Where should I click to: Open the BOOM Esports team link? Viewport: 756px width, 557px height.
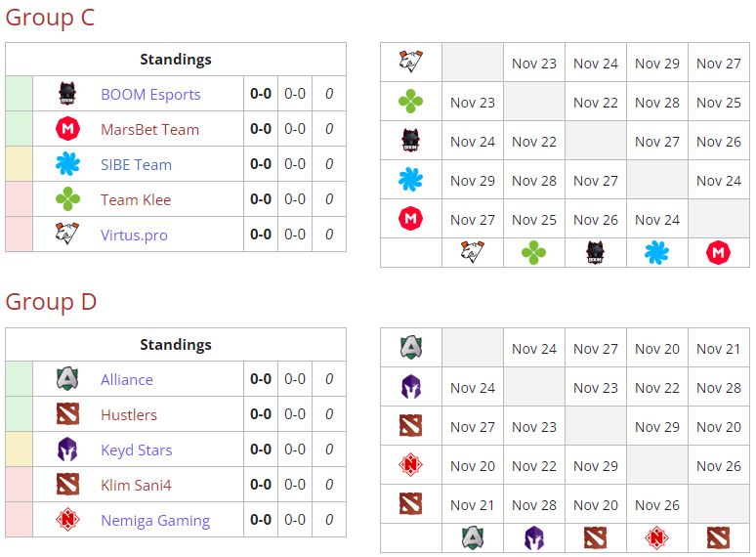pyautogui.click(x=150, y=95)
